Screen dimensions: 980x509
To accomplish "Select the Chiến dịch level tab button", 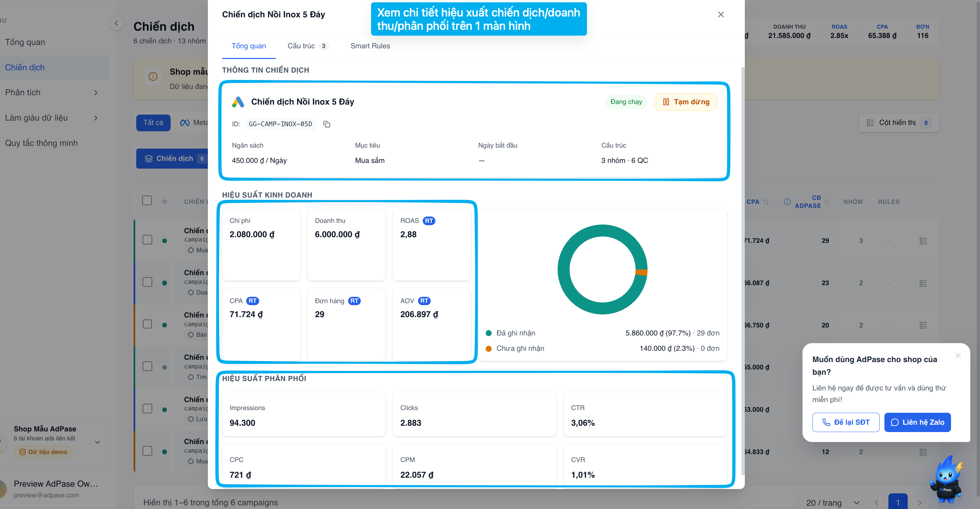I will point(172,159).
